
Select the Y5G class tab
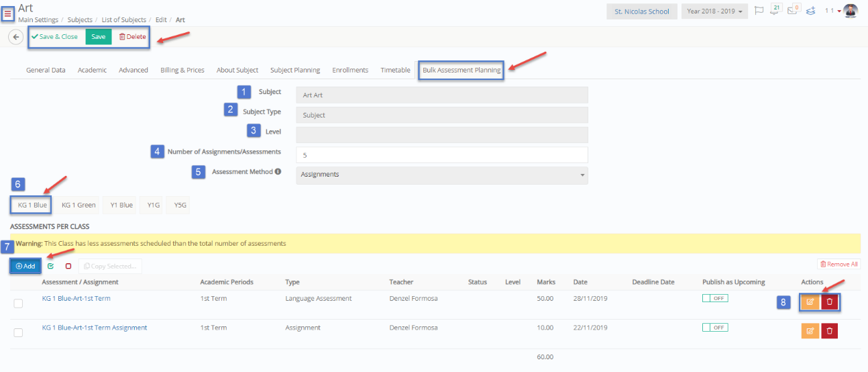tap(179, 205)
